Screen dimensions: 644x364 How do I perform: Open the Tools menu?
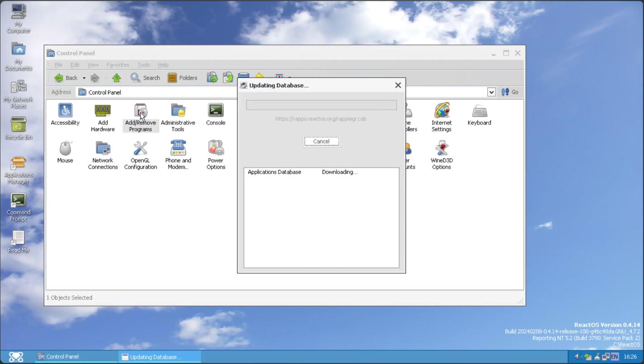[143, 65]
